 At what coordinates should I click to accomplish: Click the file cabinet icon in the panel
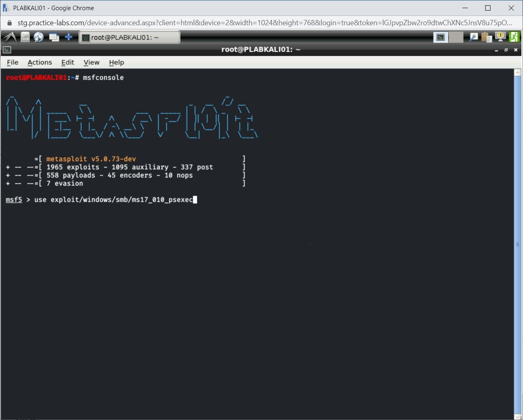point(25,37)
